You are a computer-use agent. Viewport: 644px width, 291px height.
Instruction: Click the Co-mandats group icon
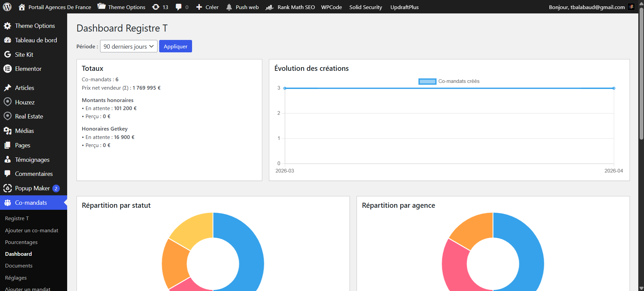pyautogui.click(x=7, y=203)
